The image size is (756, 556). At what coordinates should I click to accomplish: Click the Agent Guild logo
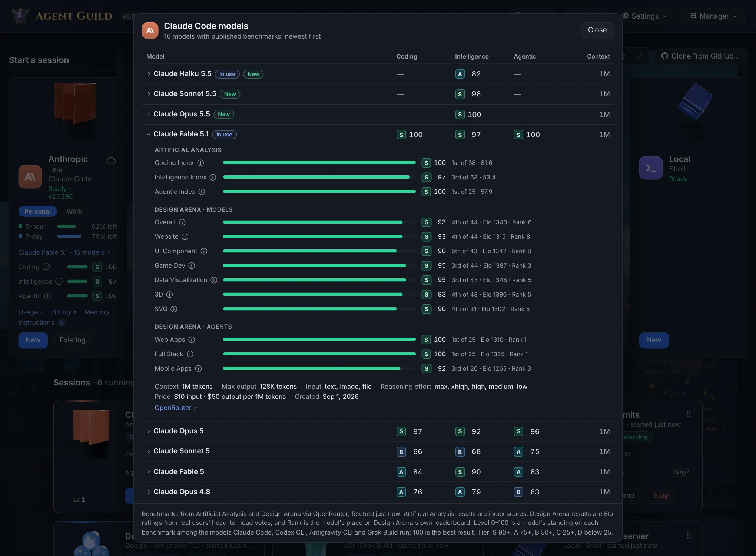click(x=20, y=16)
